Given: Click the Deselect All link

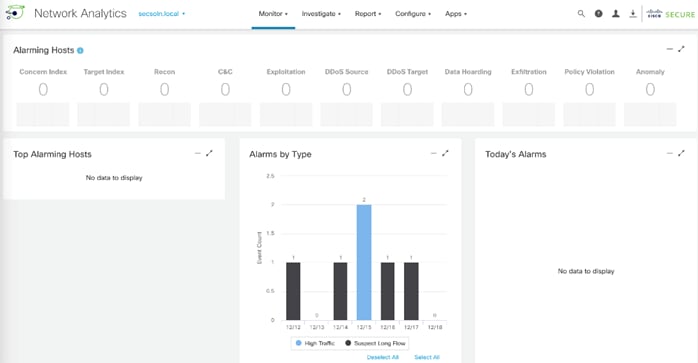Looking at the screenshot, I should click(x=383, y=357).
